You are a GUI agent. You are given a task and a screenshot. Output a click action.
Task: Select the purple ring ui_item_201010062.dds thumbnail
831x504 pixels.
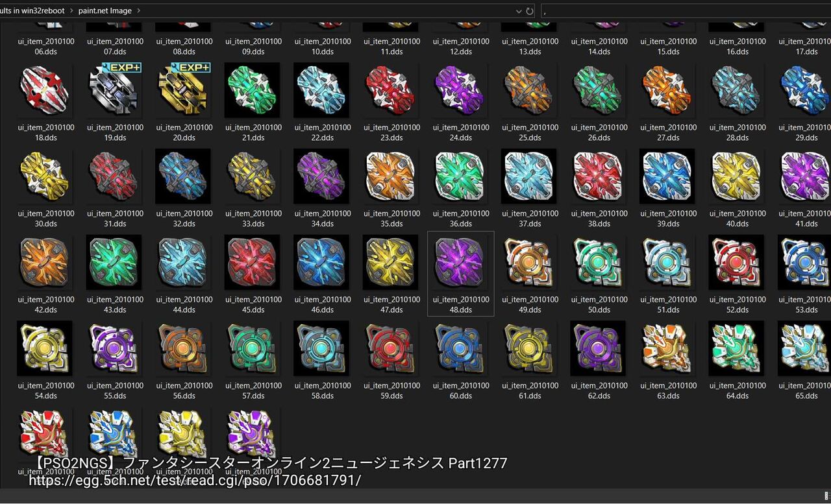click(x=599, y=348)
